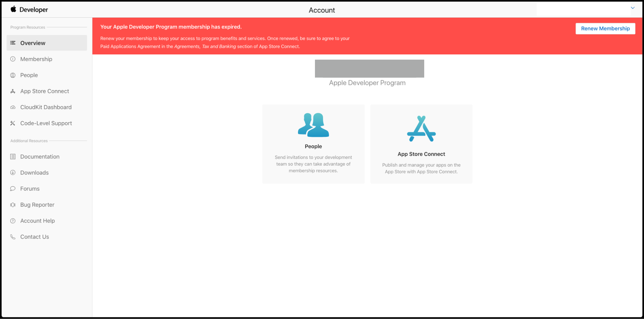The height and width of the screenshot is (319, 644).
Task: Click the 'membership has expired' banner heading
Action: pyautogui.click(x=171, y=27)
